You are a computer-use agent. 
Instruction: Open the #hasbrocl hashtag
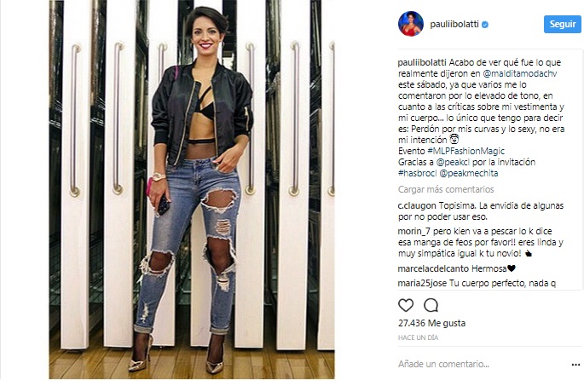point(417,173)
